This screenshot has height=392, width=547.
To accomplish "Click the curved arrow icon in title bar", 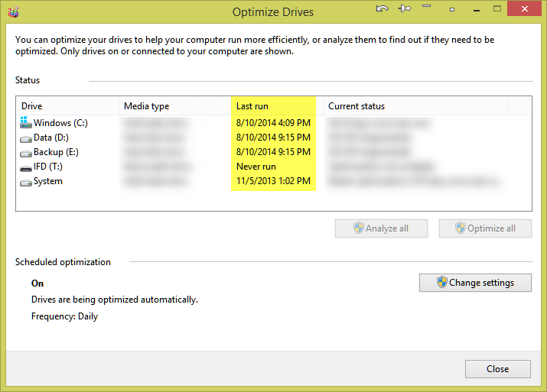I will pyautogui.click(x=383, y=9).
